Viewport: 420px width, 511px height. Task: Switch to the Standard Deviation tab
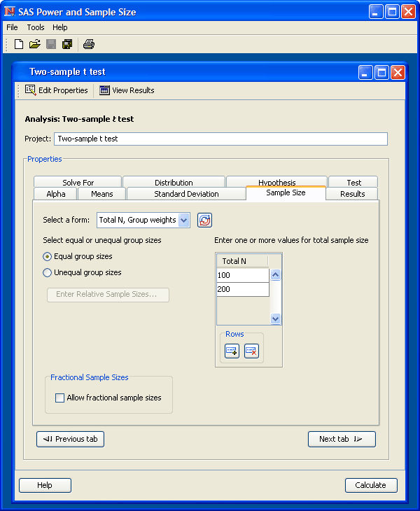click(x=186, y=194)
